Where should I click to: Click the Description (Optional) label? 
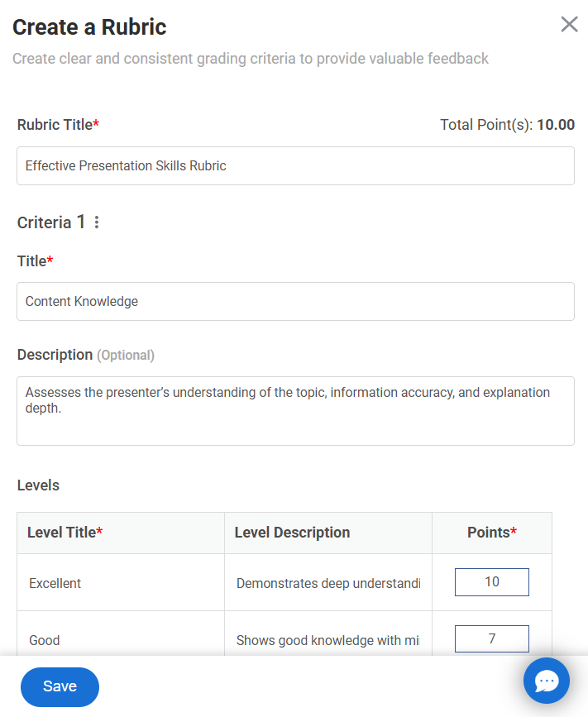[85, 355]
